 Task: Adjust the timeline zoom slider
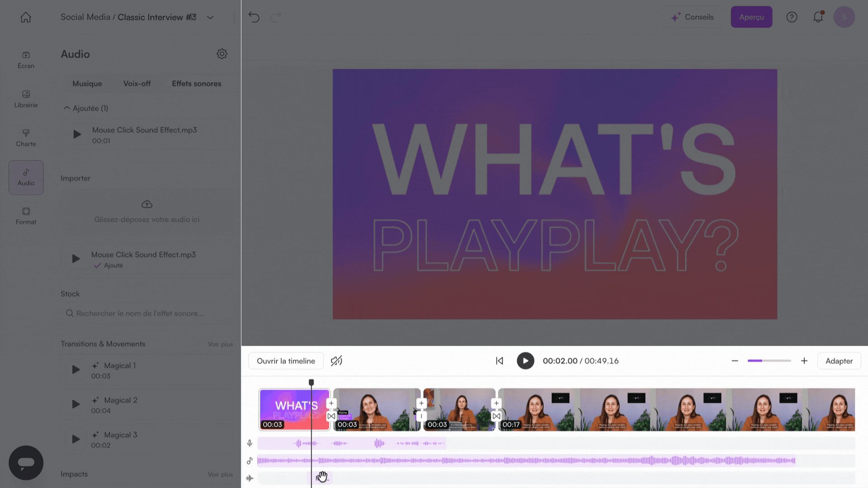point(769,361)
